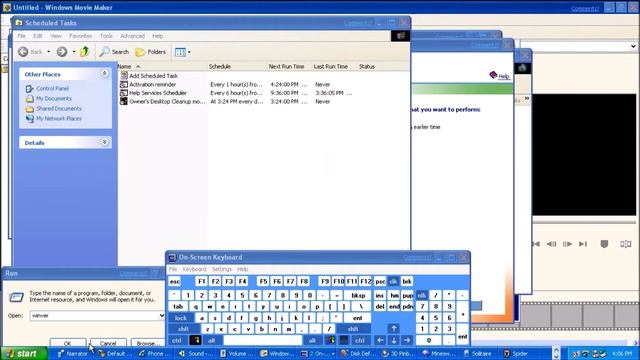640x360 pixels.
Task: Open the Advanced menu
Action: 132,36
